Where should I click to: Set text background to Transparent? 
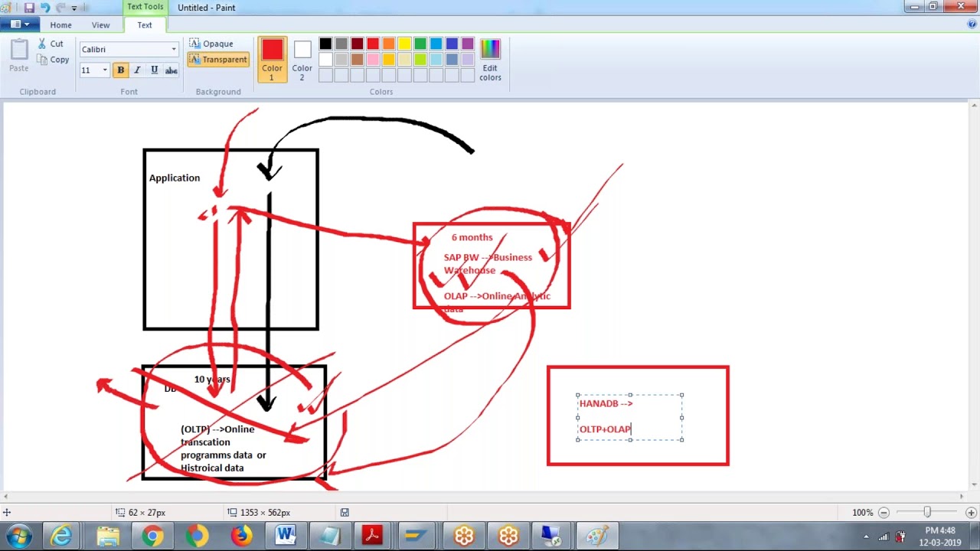pyautogui.click(x=218, y=60)
